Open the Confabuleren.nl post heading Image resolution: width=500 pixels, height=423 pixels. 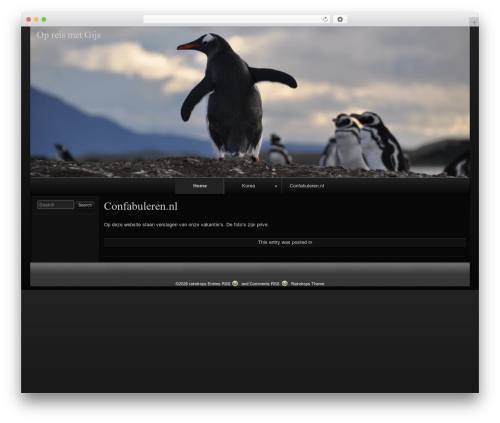click(x=141, y=206)
